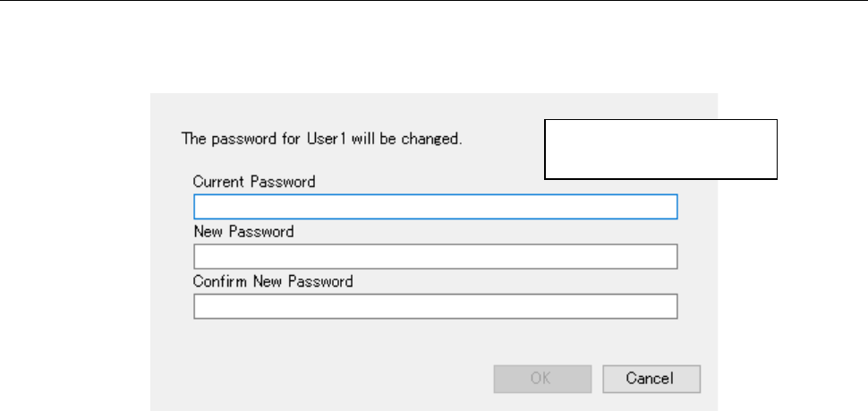Click the "Current Password" label text
Image resolution: width=868 pixels, height=411 pixels.
[x=254, y=182]
